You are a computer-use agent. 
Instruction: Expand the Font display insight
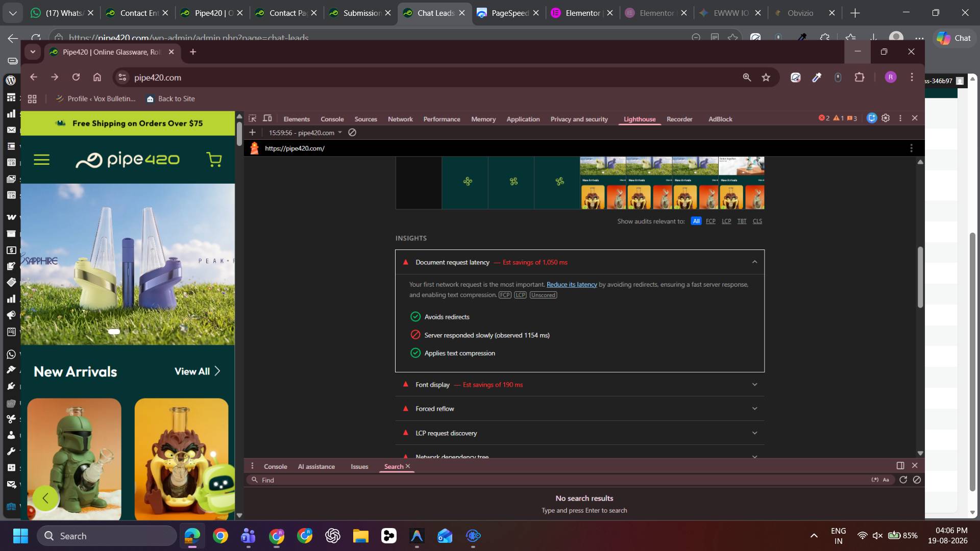point(580,385)
